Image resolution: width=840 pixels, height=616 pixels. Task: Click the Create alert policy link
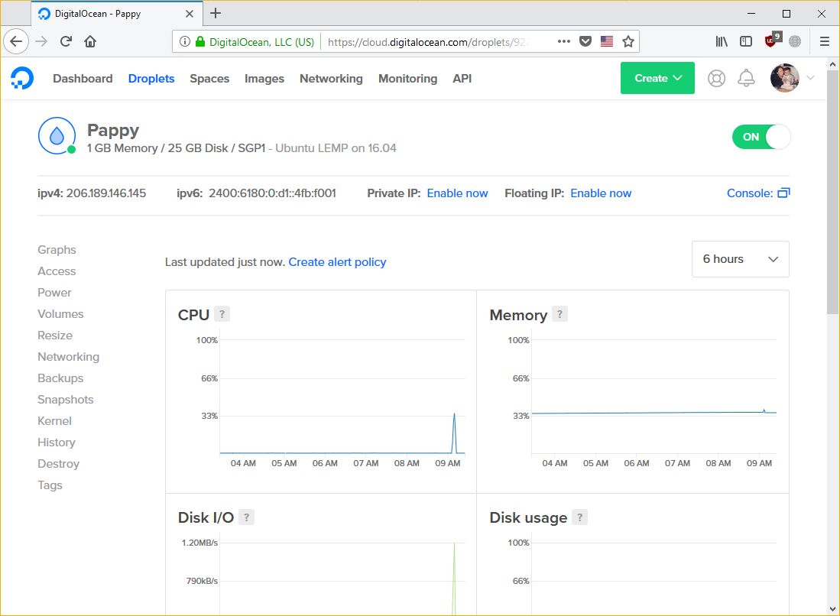tap(337, 262)
